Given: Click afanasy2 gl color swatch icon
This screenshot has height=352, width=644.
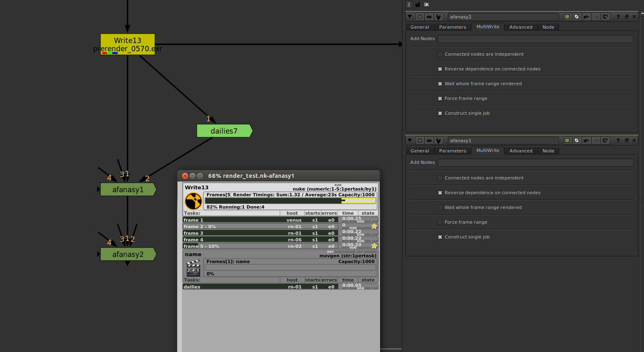Looking at the screenshot, I should [576, 17].
